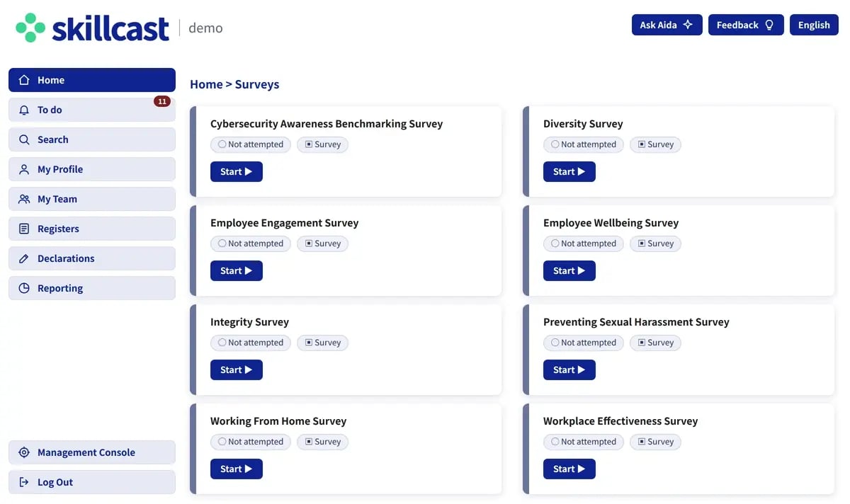This screenshot has height=504, width=850.
Task: Click the Survey tag on Workplace Effectiveness Survey
Action: 655,442
